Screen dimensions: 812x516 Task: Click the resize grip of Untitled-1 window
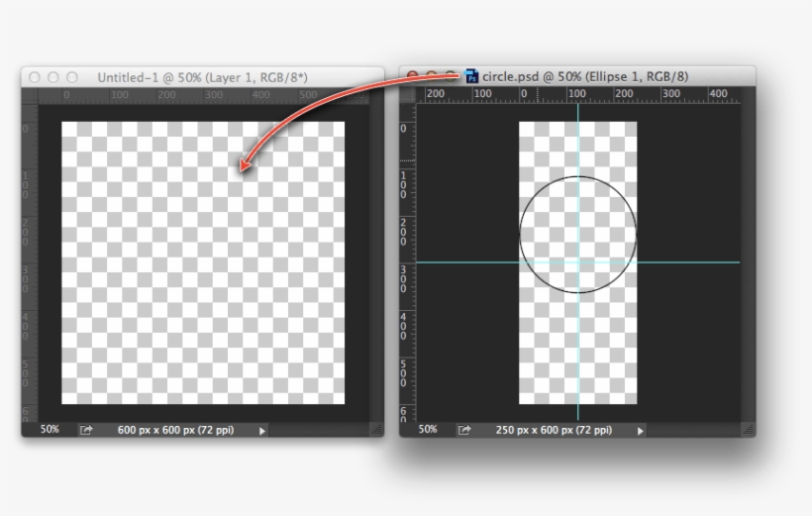coord(377,430)
